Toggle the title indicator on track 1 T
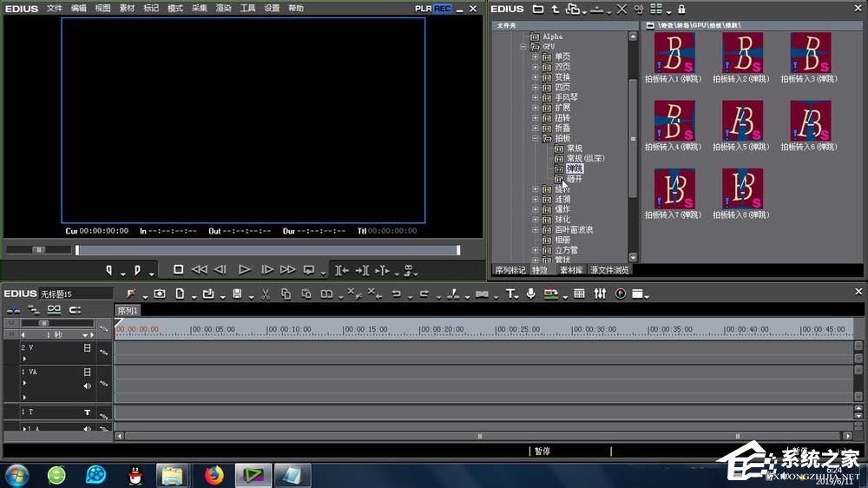The height and width of the screenshot is (488, 868). point(87,412)
